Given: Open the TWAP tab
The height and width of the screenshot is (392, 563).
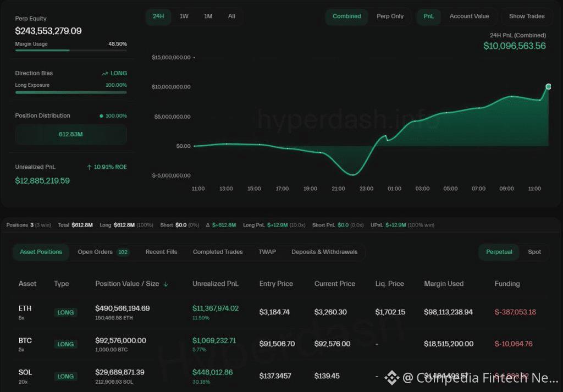Looking at the screenshot, I should pyautogui.click(x=267, y=252).
